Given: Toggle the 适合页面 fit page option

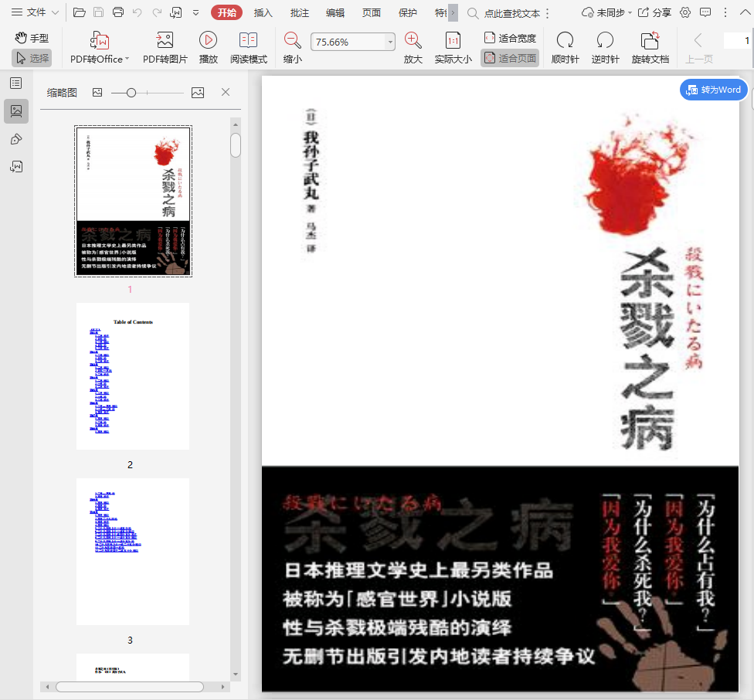Looking at the screenshot, I should click(509, 58).
